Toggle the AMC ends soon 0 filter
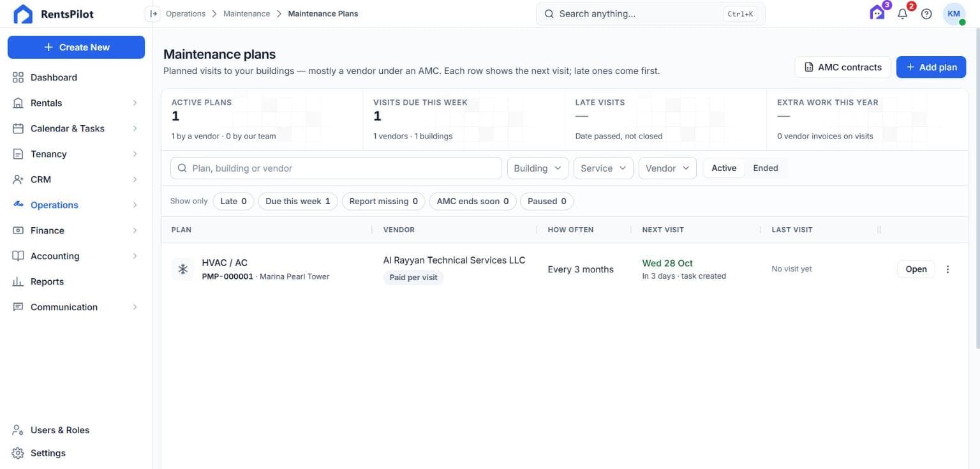The image size is (980, 469). pyautogui.click(x=473, y=201)
